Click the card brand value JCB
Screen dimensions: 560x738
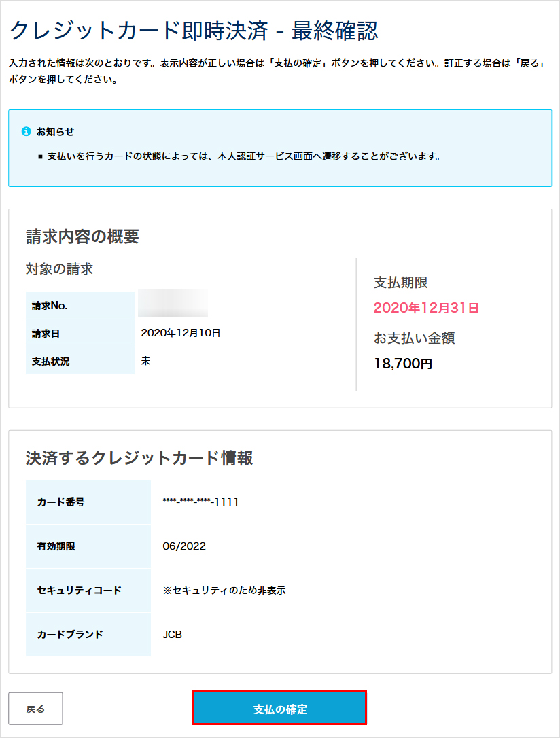173,635
